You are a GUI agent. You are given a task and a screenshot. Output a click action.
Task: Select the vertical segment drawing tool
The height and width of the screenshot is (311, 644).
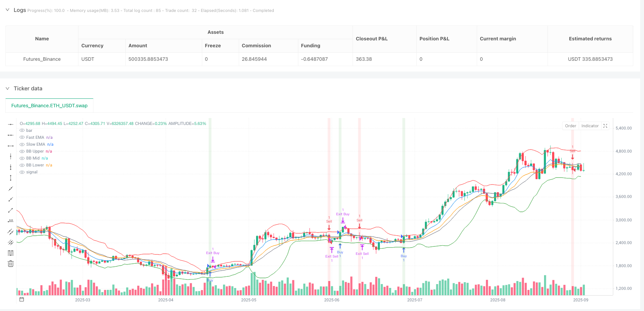tap(11, 178)
